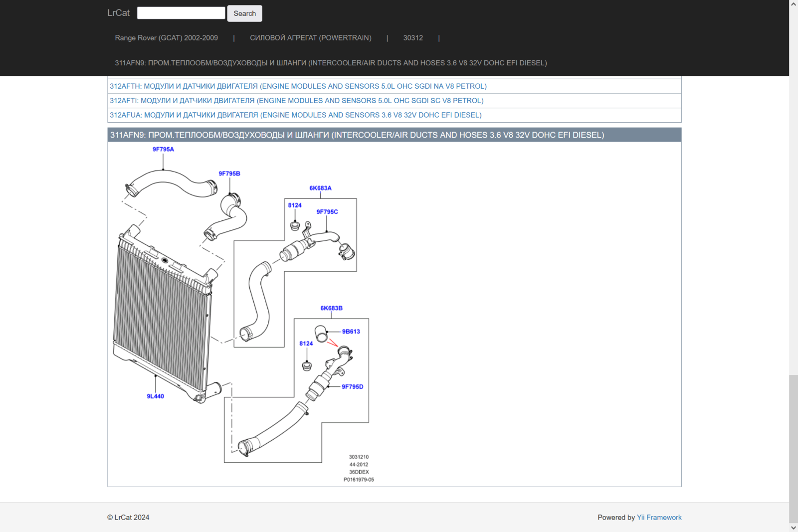Click the scrollbar up arrow

point(794,4)
